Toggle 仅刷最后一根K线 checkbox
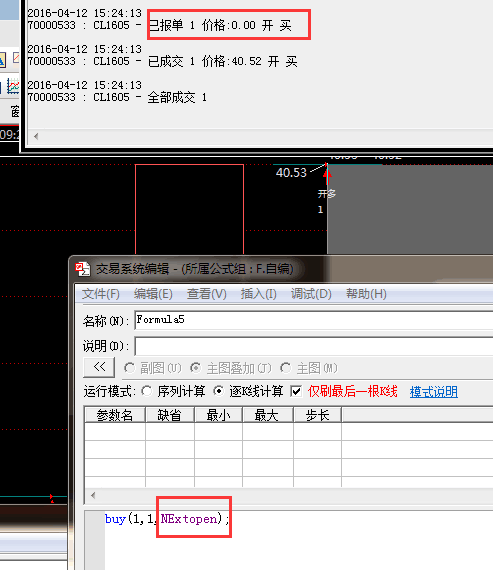The image size is (493, 570). [x=296, y=392]
